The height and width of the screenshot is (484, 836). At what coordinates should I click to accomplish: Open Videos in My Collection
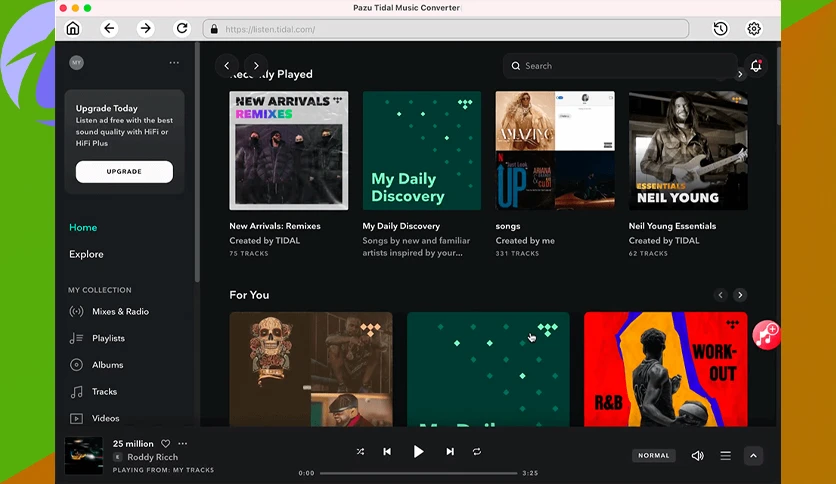[x=94, y=418]
